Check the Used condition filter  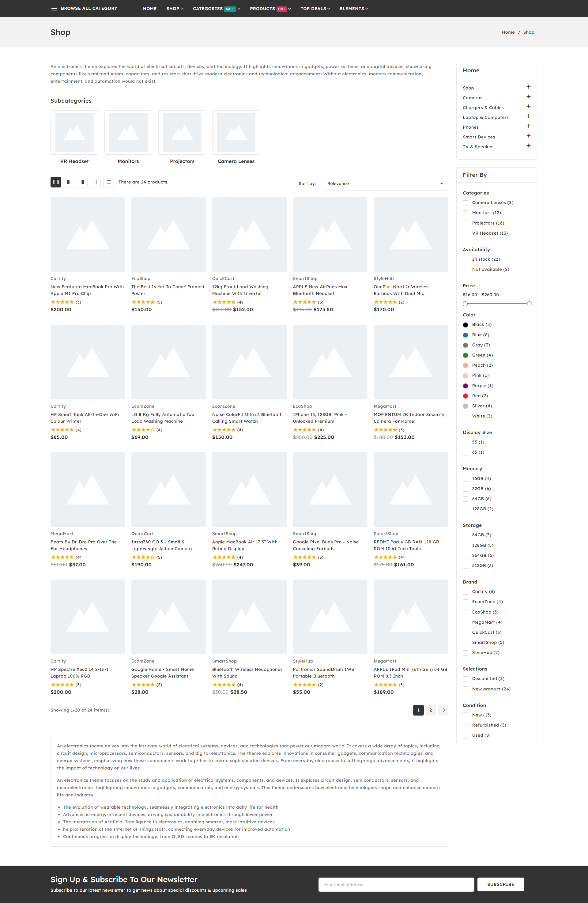click(466, 736)
